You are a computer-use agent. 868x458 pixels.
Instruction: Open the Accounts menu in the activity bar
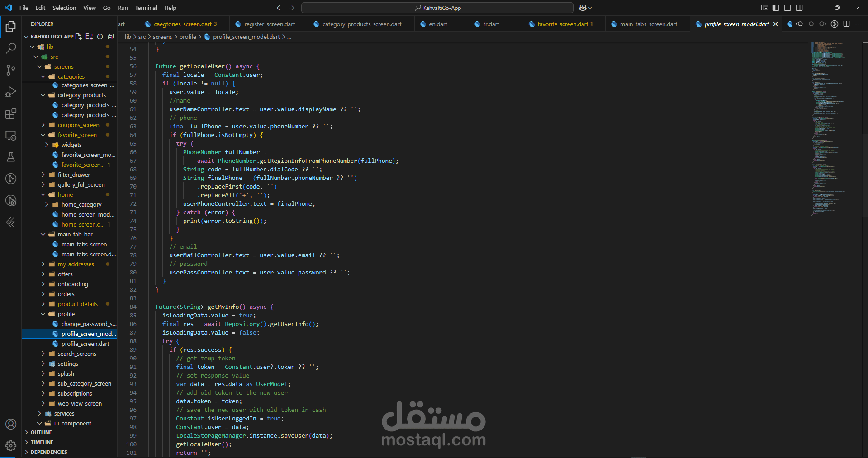[11, 424]
